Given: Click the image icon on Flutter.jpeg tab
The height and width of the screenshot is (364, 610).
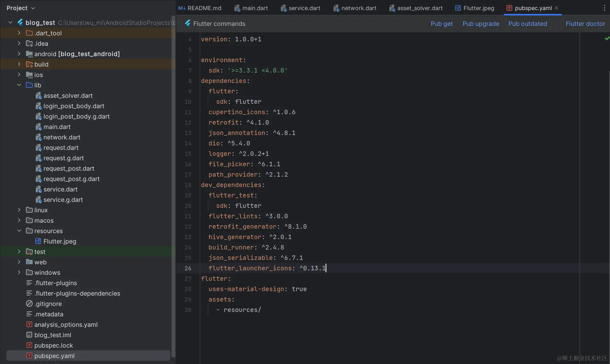Looking at the screenshot, I should click(x=458, y=8).
